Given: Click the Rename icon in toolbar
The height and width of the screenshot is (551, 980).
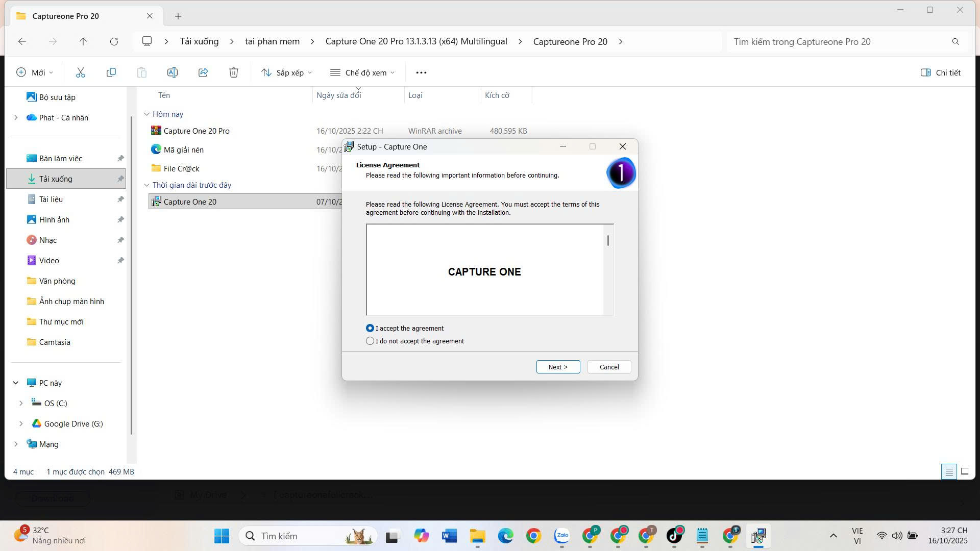Looking at the screenshot, I should coord(173,72).
